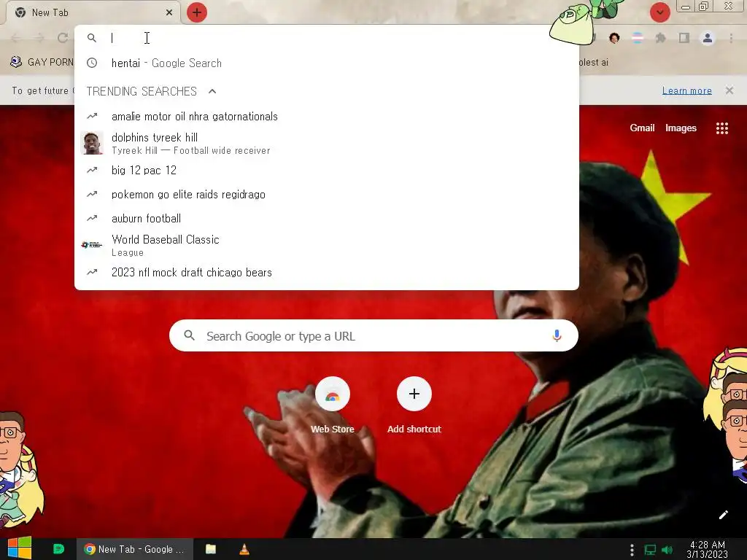
Task: Open the Gmail link
Action: [x=642, y=128]
